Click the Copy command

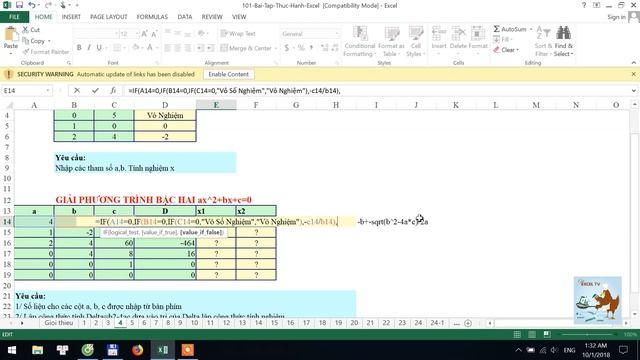[x=36, y=41]
